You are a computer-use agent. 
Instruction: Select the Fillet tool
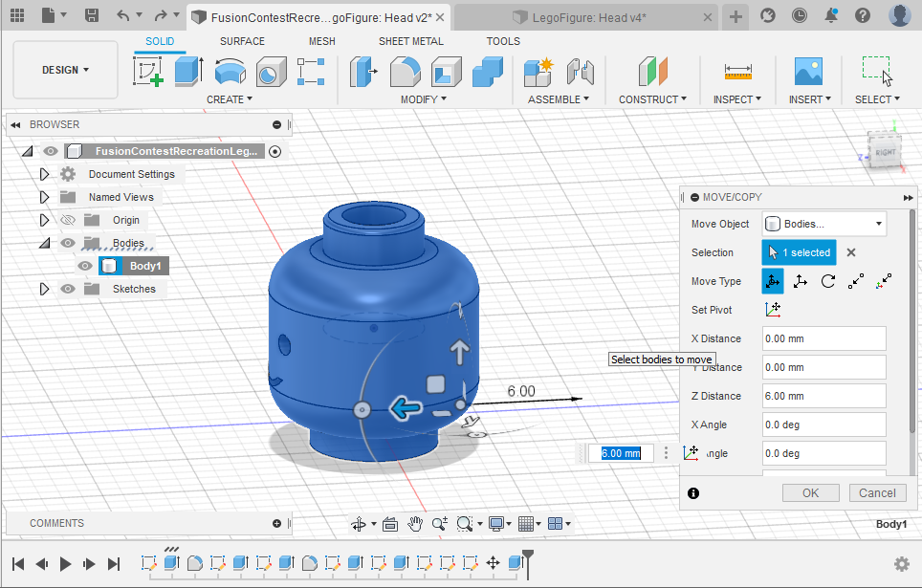(x=406, y=72)
